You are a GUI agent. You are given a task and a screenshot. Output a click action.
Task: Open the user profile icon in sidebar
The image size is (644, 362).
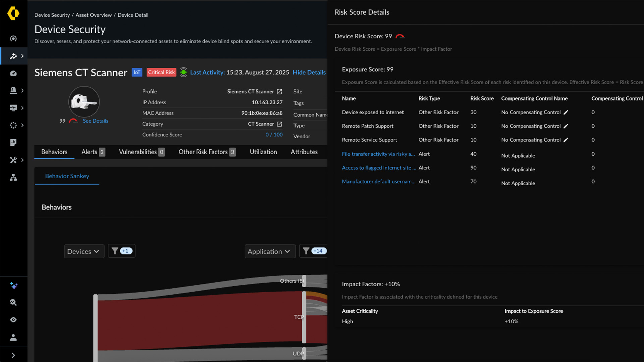click(x=13, y=337)
